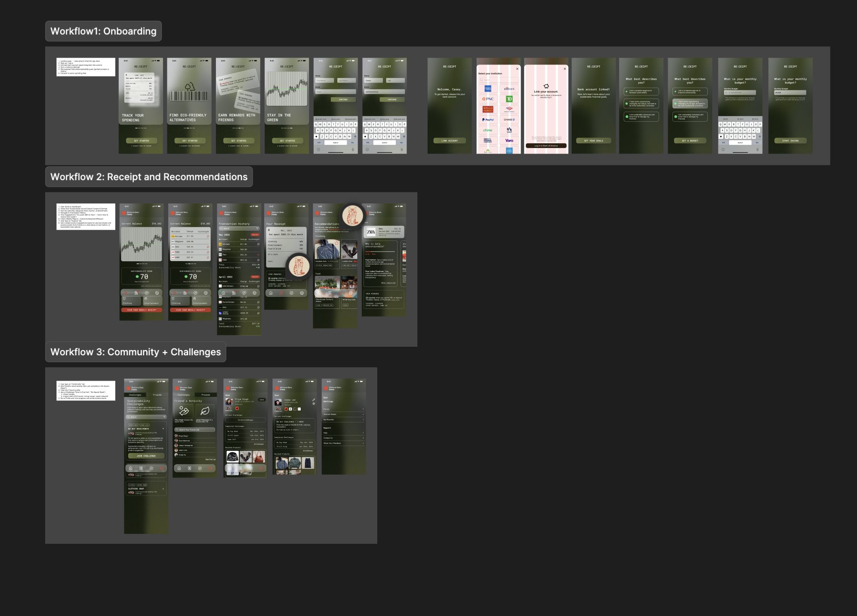Close the Link your account sheet
The image size is (857, 616).
[x=565, y=69]
